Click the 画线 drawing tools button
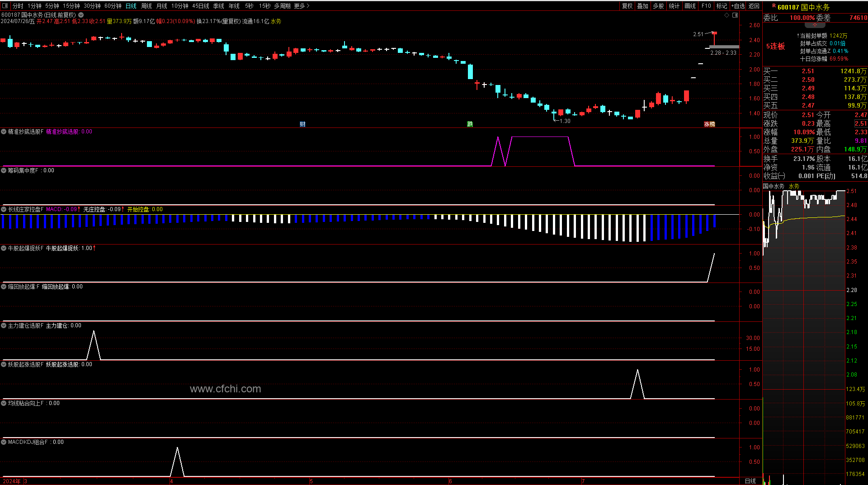Screen dimensions: 868x485 click(x=690, y=6)
